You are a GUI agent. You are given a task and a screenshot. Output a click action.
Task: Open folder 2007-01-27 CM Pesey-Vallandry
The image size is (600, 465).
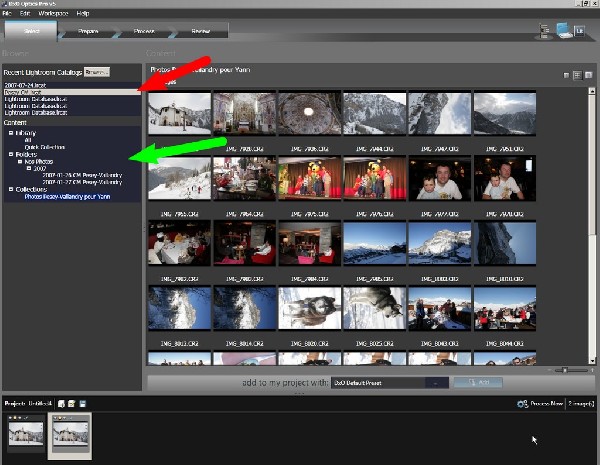(x=82, y=182)
